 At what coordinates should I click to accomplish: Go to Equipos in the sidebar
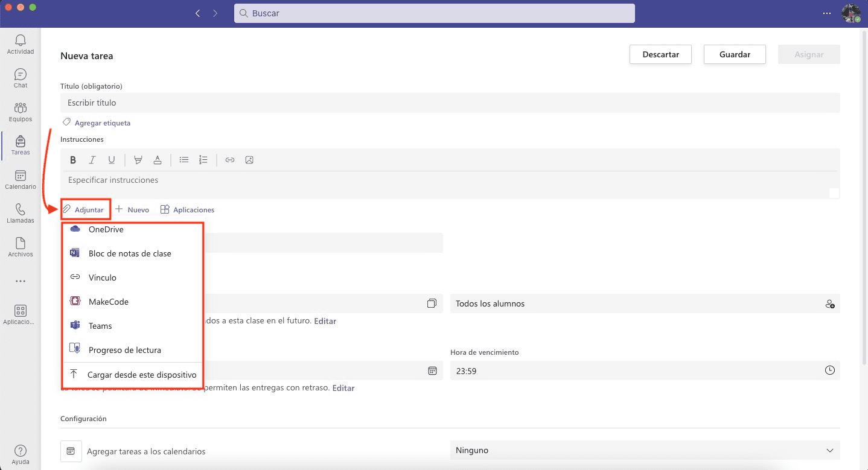tap(21, 112)
